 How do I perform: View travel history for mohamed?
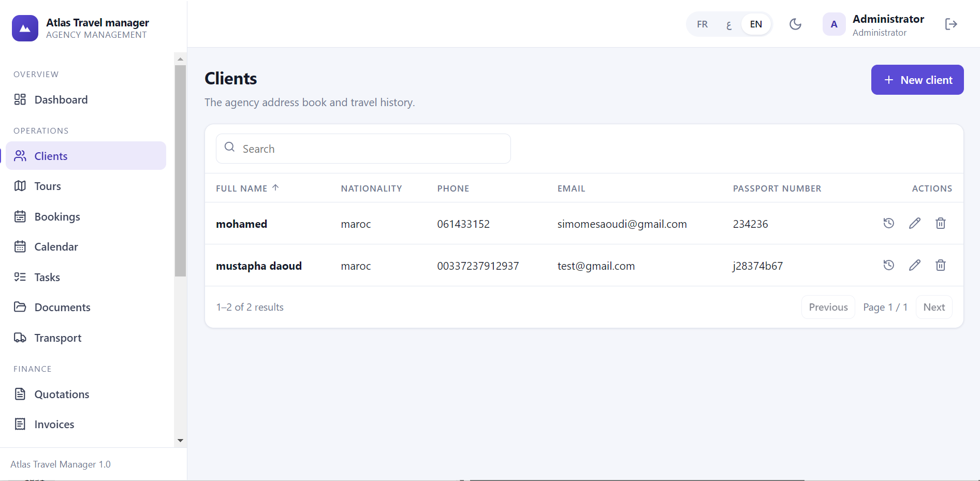(889, 223)
